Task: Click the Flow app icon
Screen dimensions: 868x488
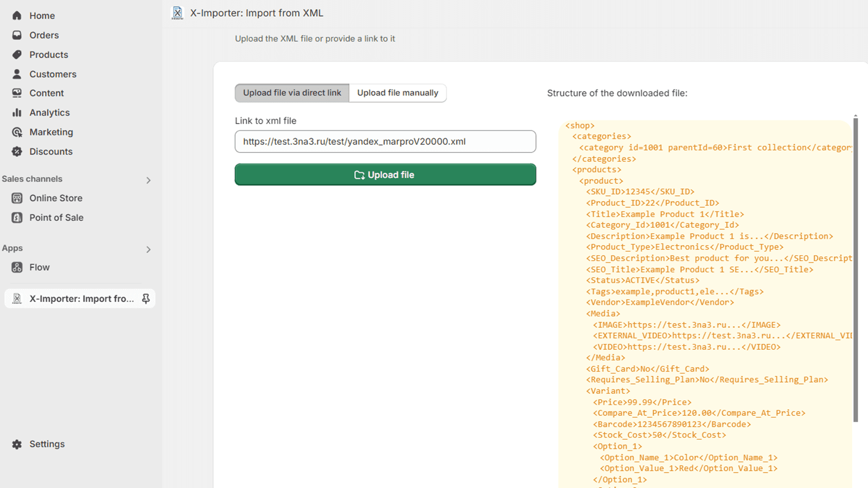Action: coord(17,267)
